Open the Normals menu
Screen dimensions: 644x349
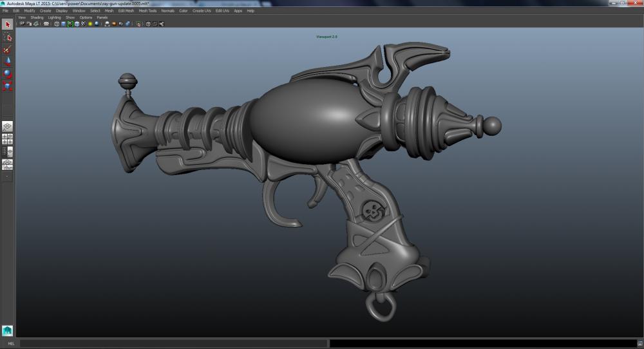pos(167,11)
